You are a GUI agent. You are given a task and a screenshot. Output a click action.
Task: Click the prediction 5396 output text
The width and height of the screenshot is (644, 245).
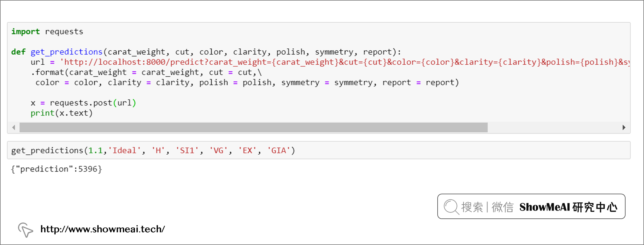click(57, 169)
